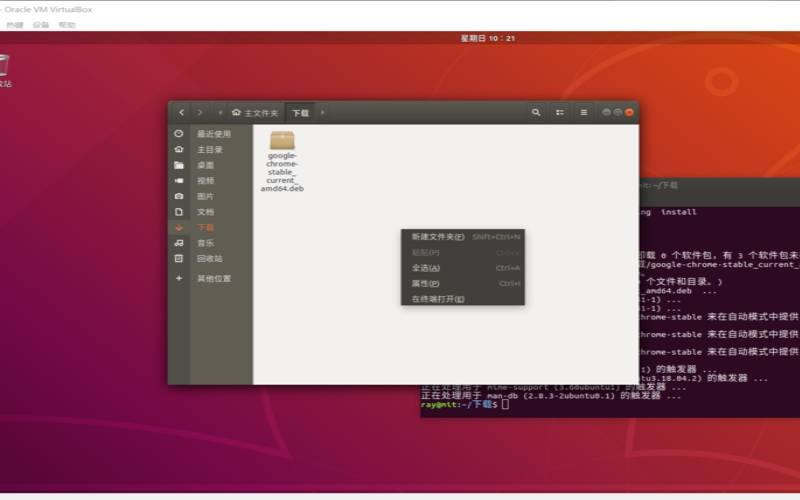Open 回收站 in the sidebar
800x500 pixels.
point(210,259)
